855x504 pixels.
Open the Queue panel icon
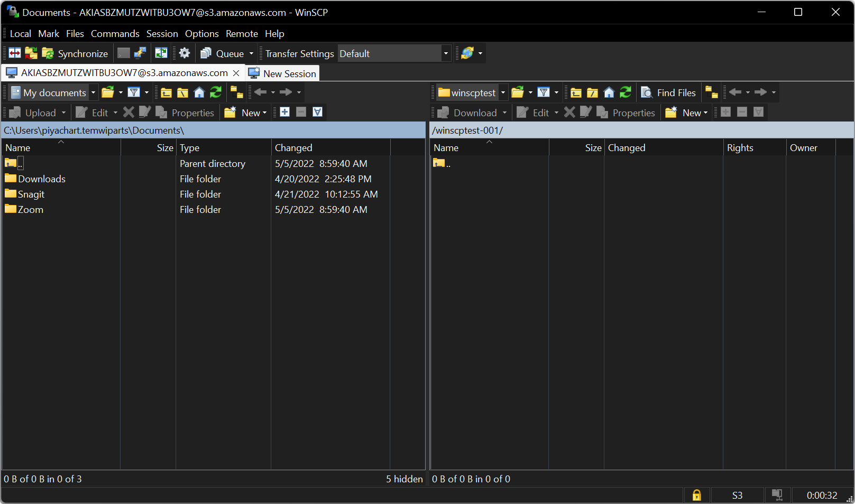(x=206, y=53)
